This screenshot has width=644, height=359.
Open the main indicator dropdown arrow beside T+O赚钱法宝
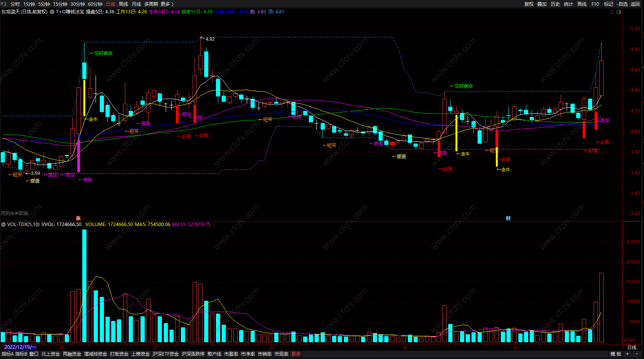(52, 12)
